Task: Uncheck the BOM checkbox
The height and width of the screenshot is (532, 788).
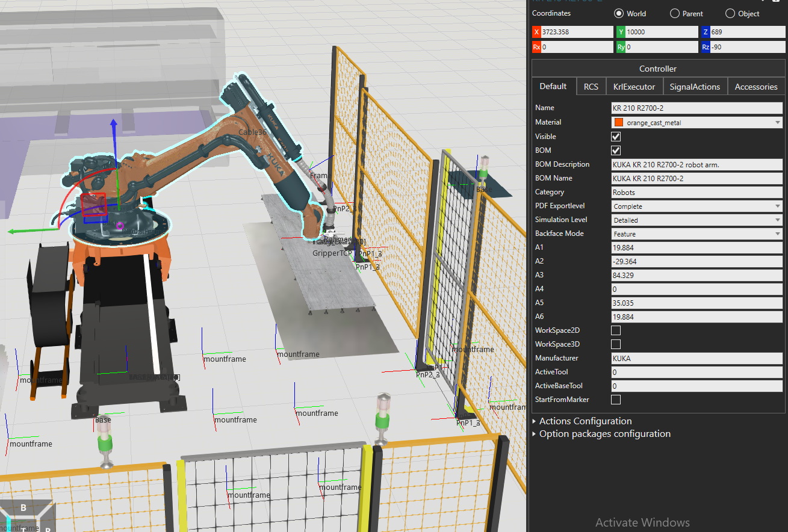Action: [x=616, y=150]
